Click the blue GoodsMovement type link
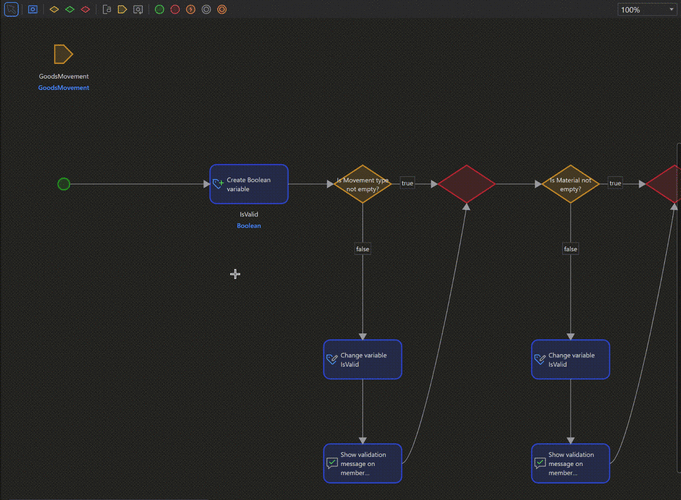This screenshot has width=681, height=500. pyautogui.click(x=64, y=88)
